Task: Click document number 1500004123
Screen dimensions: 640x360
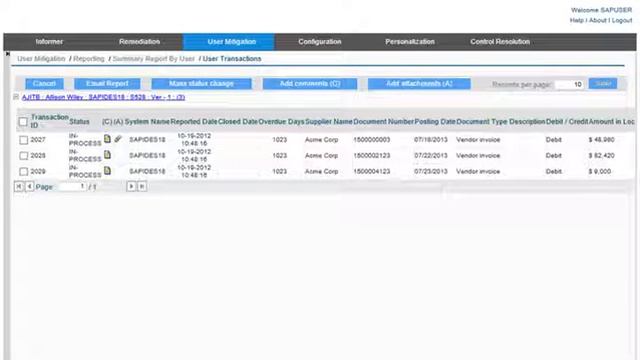Action: pos(371,171)
